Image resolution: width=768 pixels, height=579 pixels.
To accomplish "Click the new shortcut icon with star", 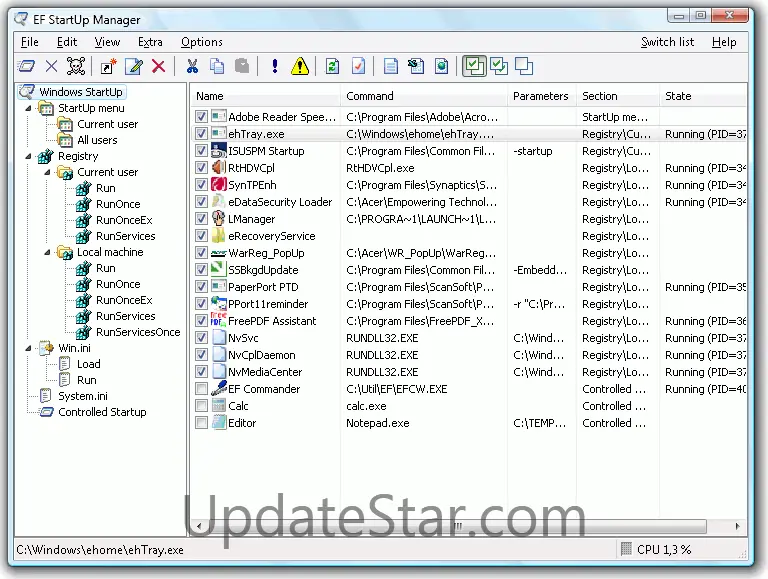I will 108,67.
